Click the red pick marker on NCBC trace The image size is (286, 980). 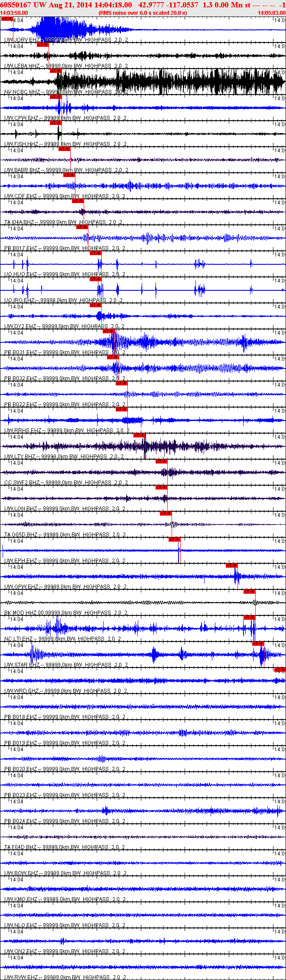click(56, 71)
